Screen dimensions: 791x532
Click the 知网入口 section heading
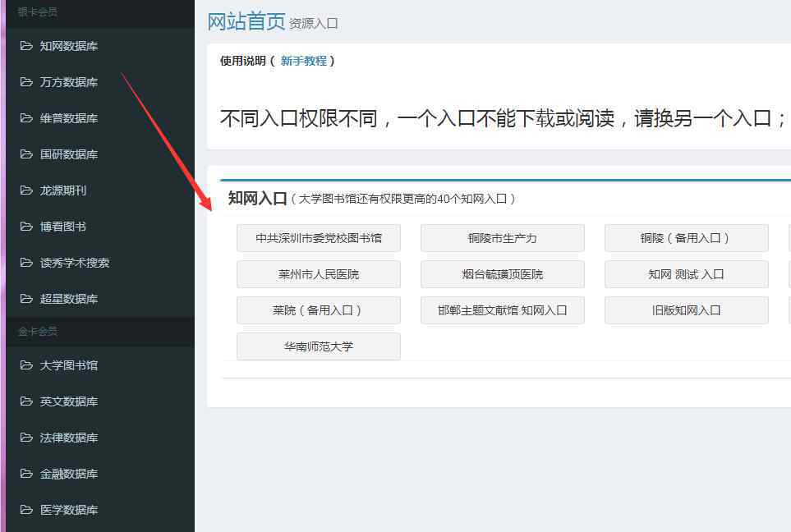(257, 198)
